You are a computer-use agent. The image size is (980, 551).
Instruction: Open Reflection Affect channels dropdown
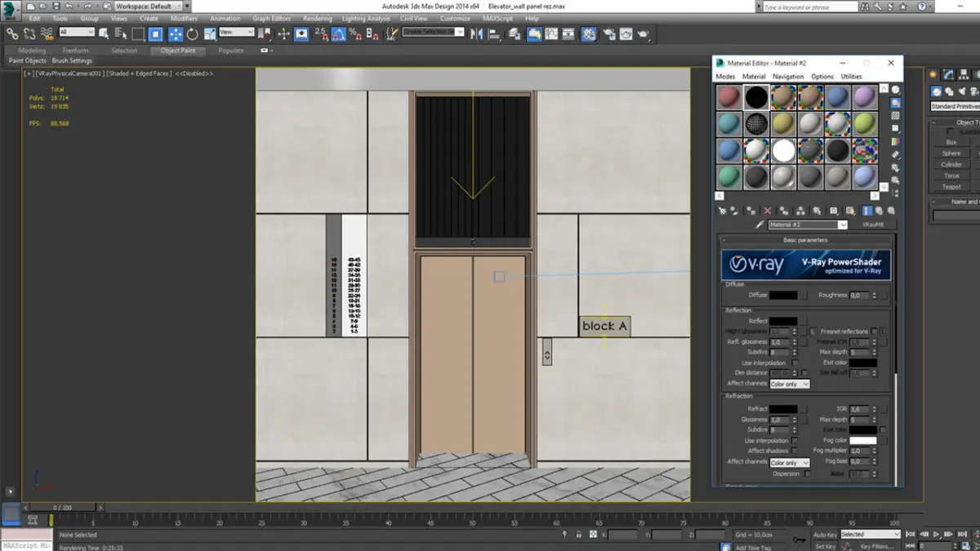789,384
